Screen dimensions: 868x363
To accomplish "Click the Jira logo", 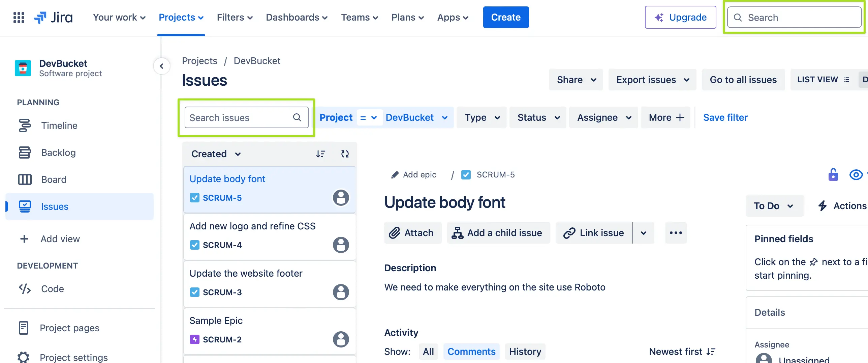I will tap(54, 17).
